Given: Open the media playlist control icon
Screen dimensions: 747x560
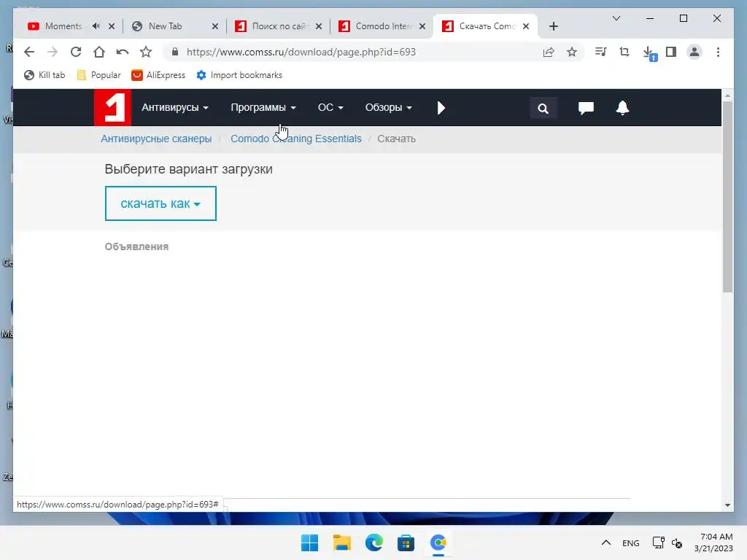Looking at the screenshot, I should tap(601, 52).
